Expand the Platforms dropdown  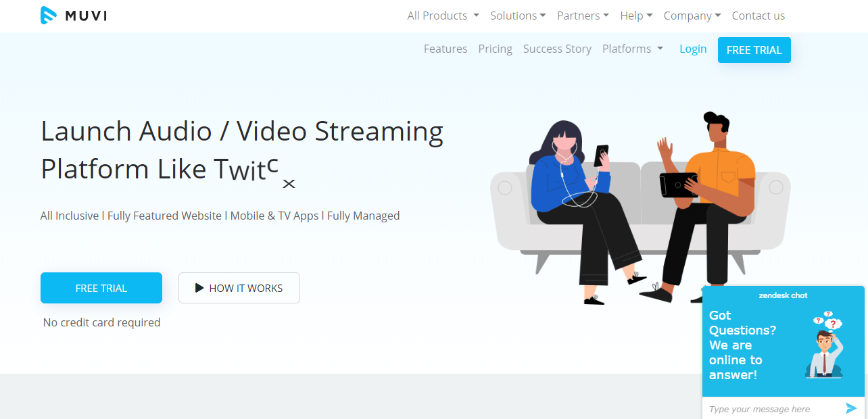[x=633, y=49]
